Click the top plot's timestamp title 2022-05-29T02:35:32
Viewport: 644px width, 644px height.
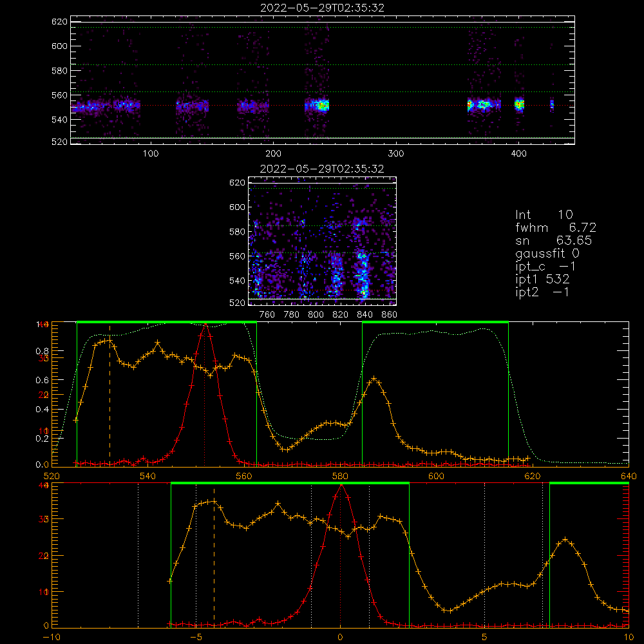tap(322, 8)
